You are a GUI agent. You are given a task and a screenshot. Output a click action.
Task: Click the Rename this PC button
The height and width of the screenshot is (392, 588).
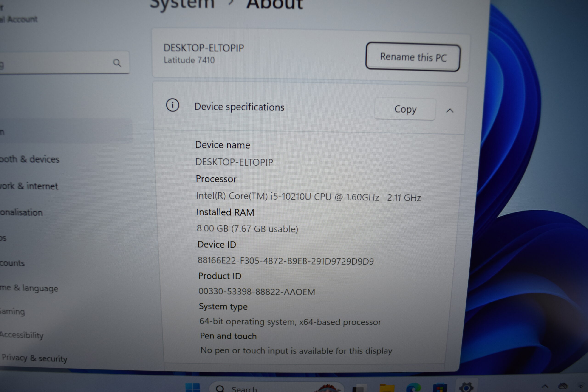click(413, 57)
